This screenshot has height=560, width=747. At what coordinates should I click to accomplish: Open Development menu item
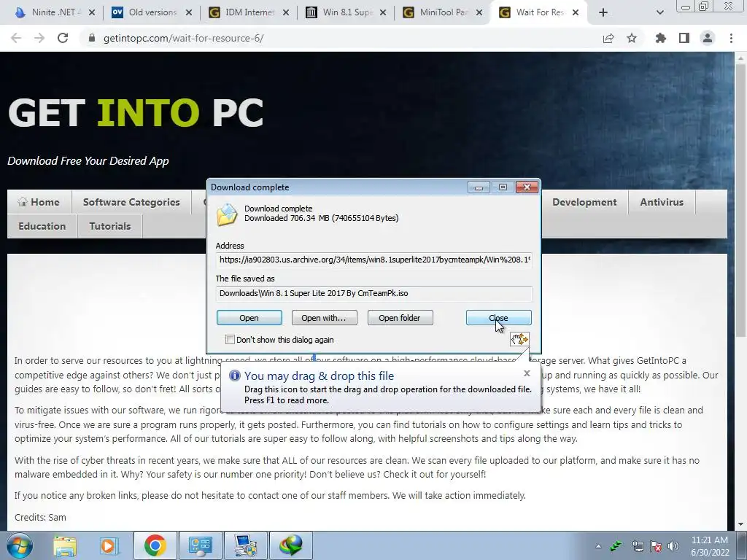coord(584,202)
